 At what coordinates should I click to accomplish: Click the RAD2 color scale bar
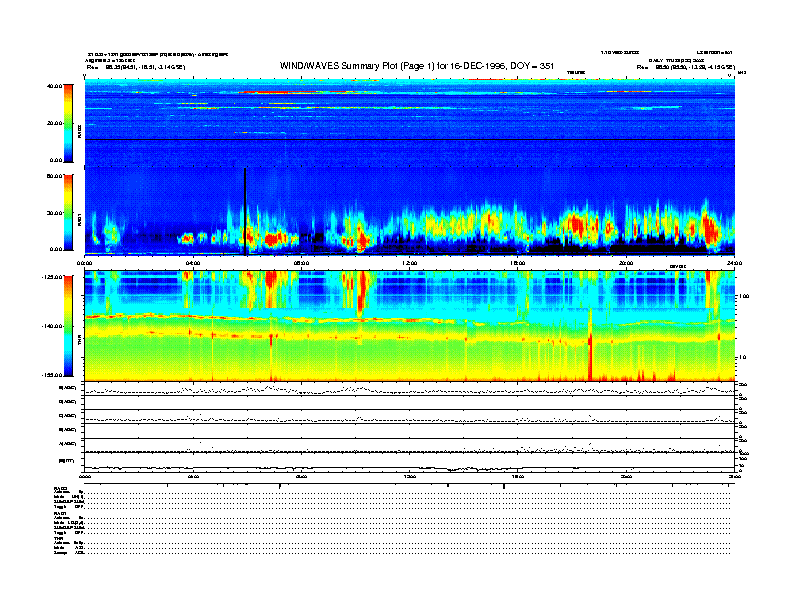(68, 123)
